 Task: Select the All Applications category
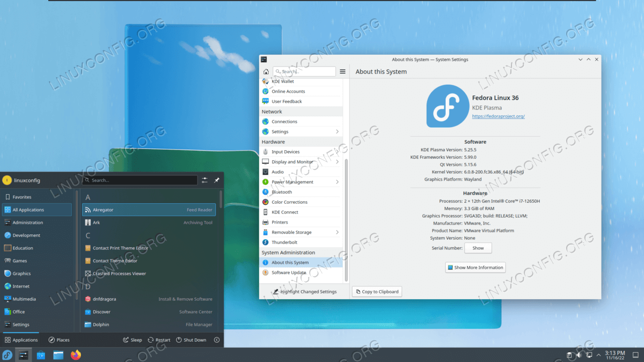37,210
